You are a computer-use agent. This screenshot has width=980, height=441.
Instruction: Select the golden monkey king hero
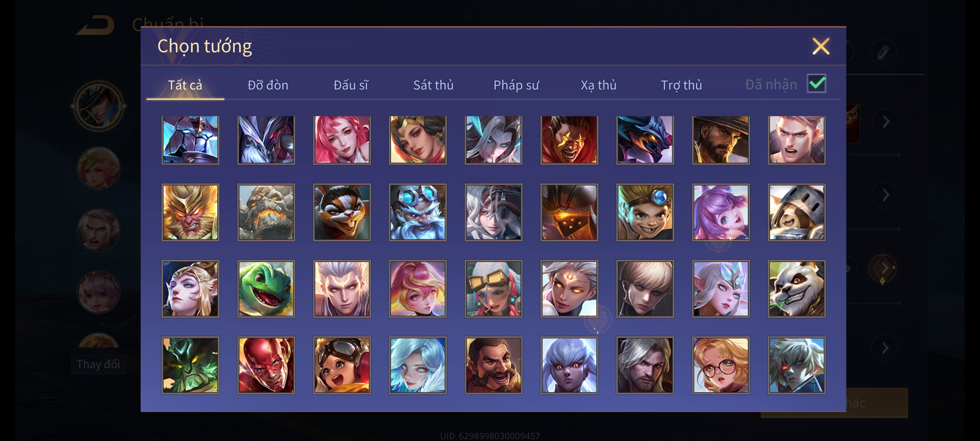(190, 212)
